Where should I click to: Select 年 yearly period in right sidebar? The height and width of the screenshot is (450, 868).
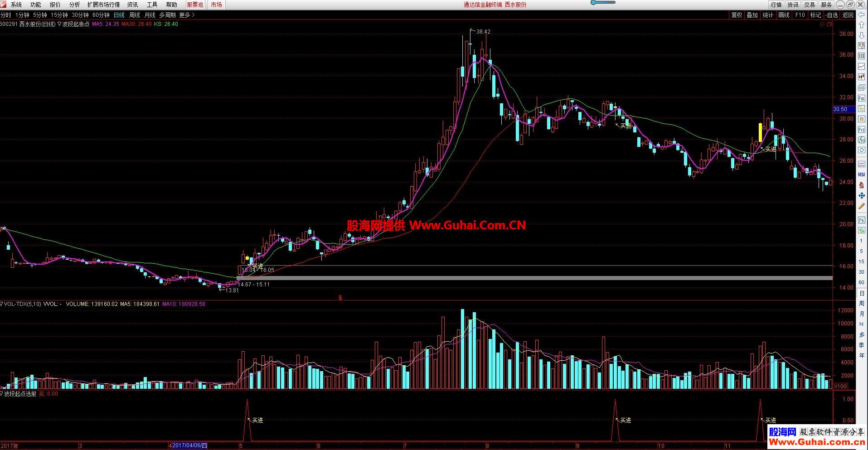point(861,355)
